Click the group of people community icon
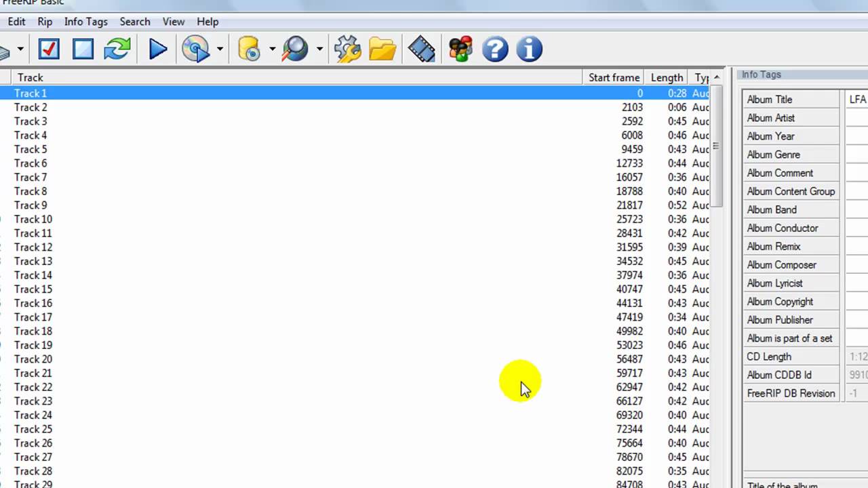Viewport: 868px width, 488px height. point(460,49)
